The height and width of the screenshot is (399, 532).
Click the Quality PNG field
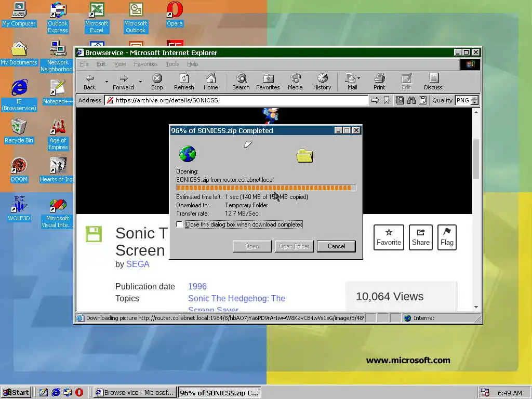(x=463, y=100)
